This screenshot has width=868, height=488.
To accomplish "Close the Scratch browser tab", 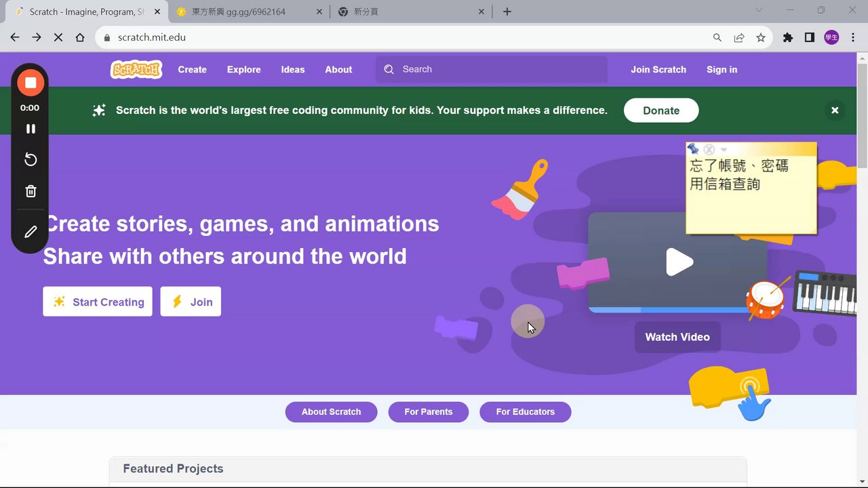I will pyautogui.click(x=157, y=12).
